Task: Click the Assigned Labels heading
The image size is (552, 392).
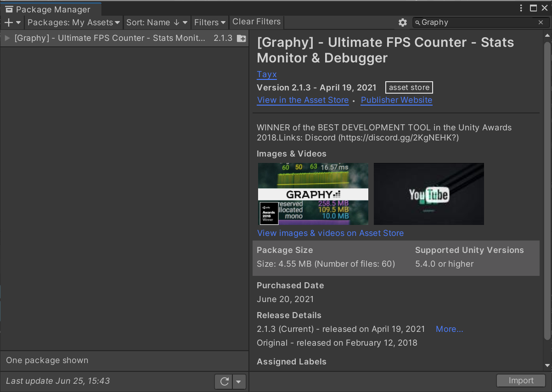Action: coord(292,362)
